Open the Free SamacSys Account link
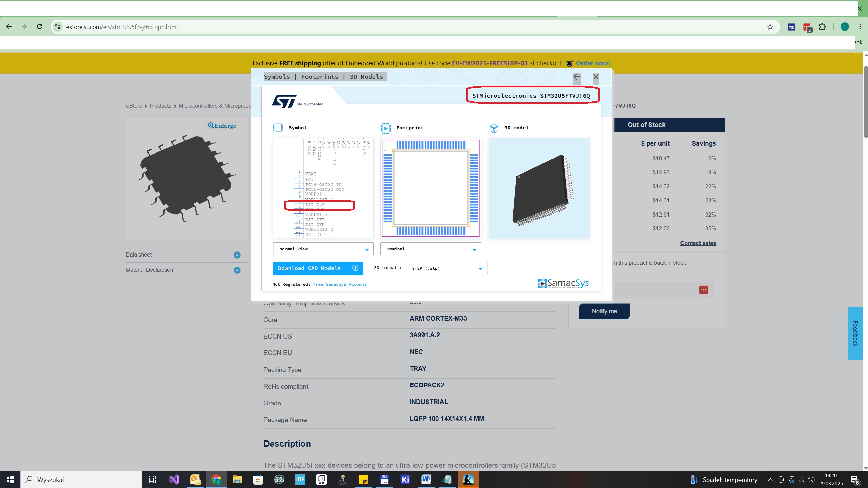 339,284
